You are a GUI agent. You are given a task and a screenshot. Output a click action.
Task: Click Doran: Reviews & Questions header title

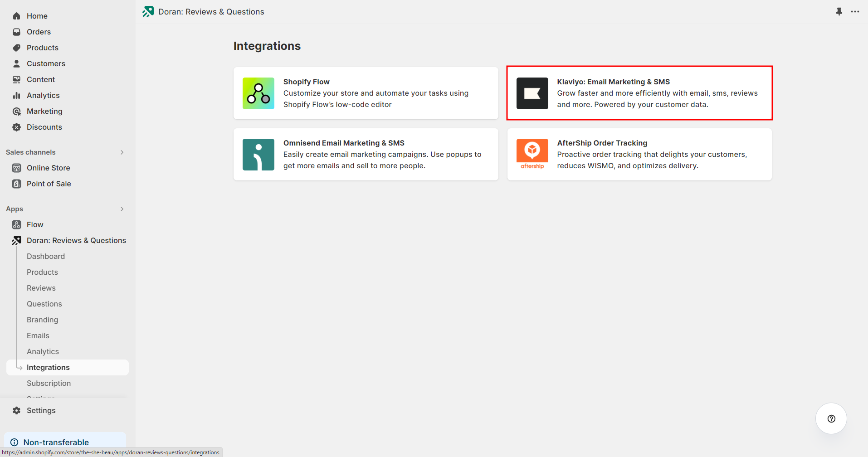[211, 12]
